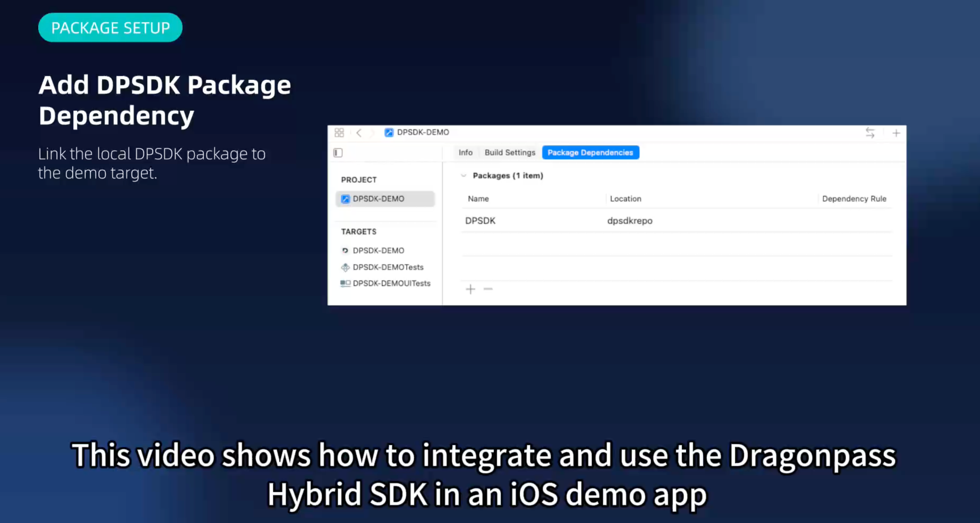Select DPSDK-DEMO under PROJECT
The width and height of the screenshot is (980, 523).
tap(385, 199)
